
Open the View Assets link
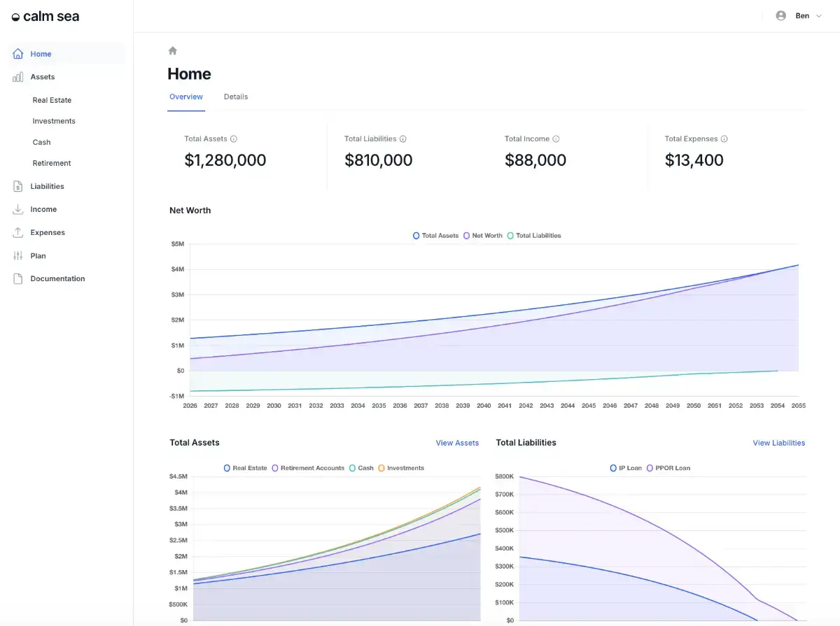457,443
